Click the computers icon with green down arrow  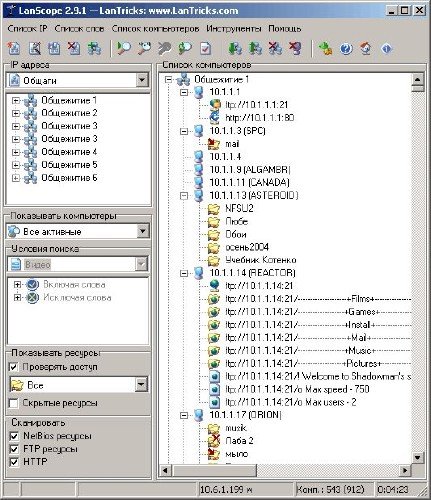point(235,49)
